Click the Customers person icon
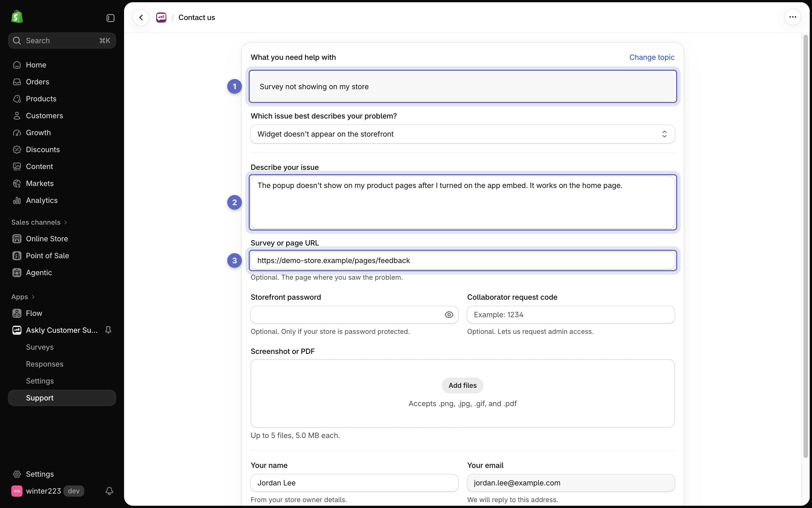The width and height of the screenshot is (812, 508). pyautogui.click(x=17, y=116)
